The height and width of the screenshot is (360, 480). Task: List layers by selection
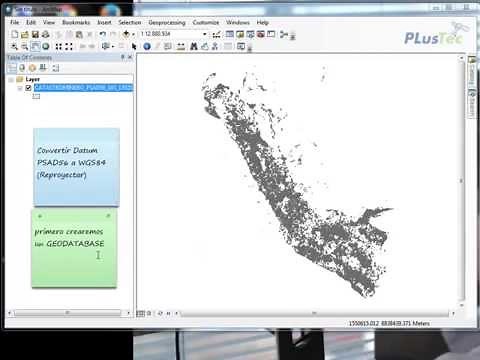coord(43,68)
